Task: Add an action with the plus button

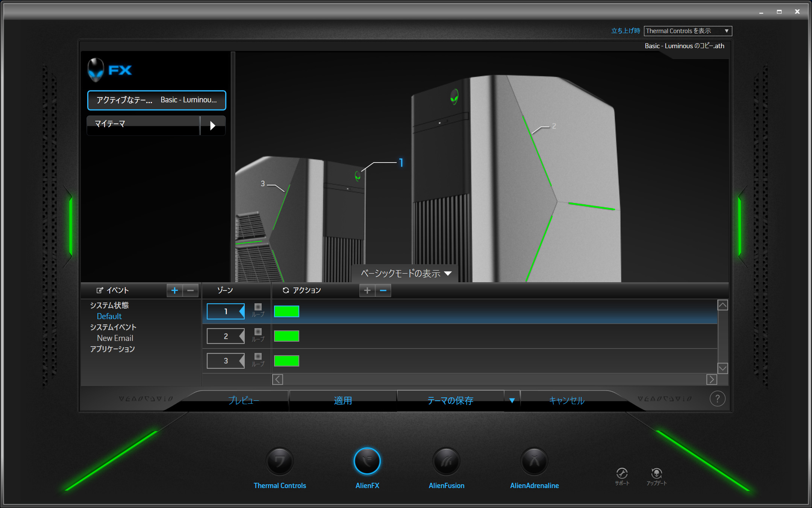Action: pyautogui.click(x=367, y=291)
